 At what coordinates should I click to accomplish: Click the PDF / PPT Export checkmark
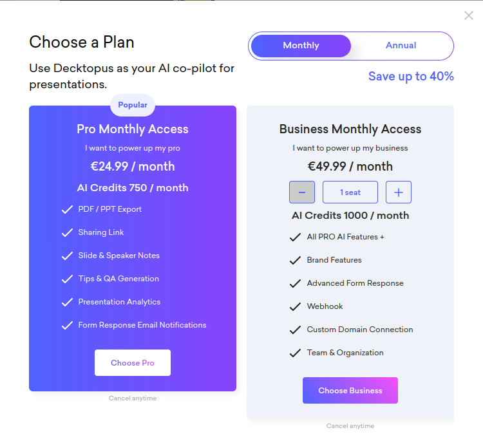(x=67, y=210)
